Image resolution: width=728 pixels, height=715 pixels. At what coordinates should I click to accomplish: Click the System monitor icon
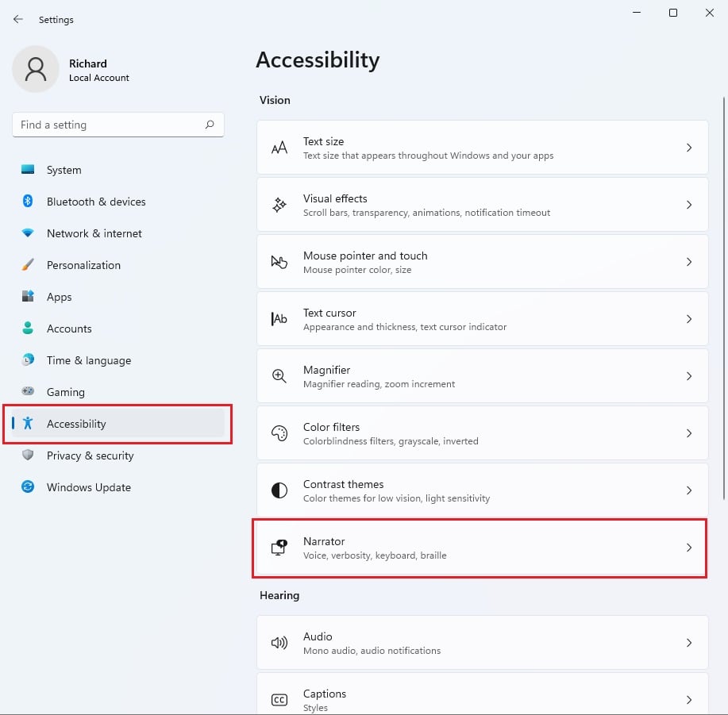coord(28,169)
